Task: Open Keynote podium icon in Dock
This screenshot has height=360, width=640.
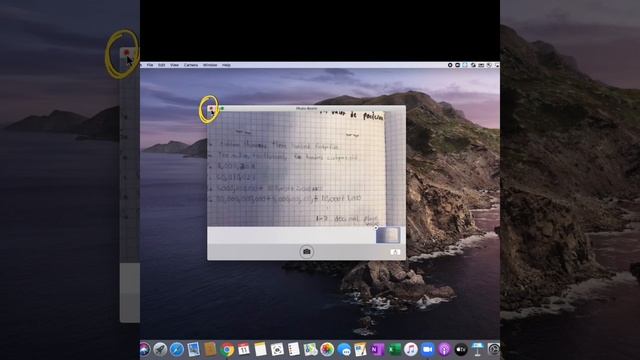Action: 477,349
